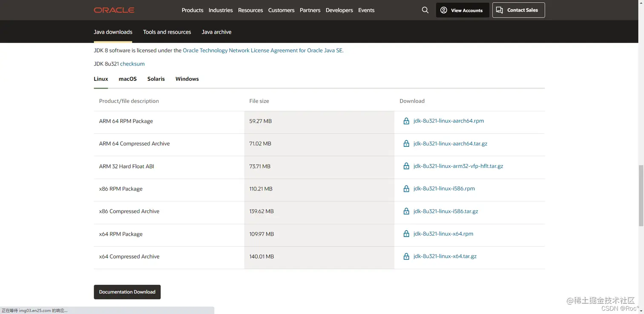Select the Linux platform tab

point(101,79)
